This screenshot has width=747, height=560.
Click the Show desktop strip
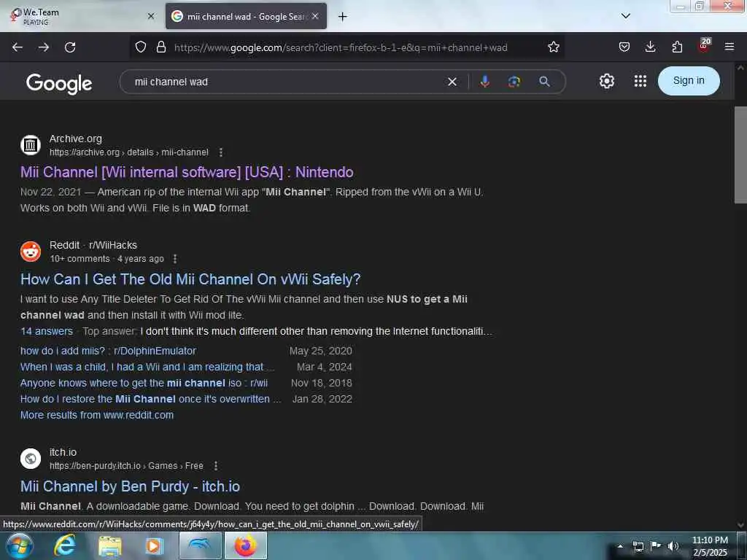pyautogui.click(x=741, y=546)
